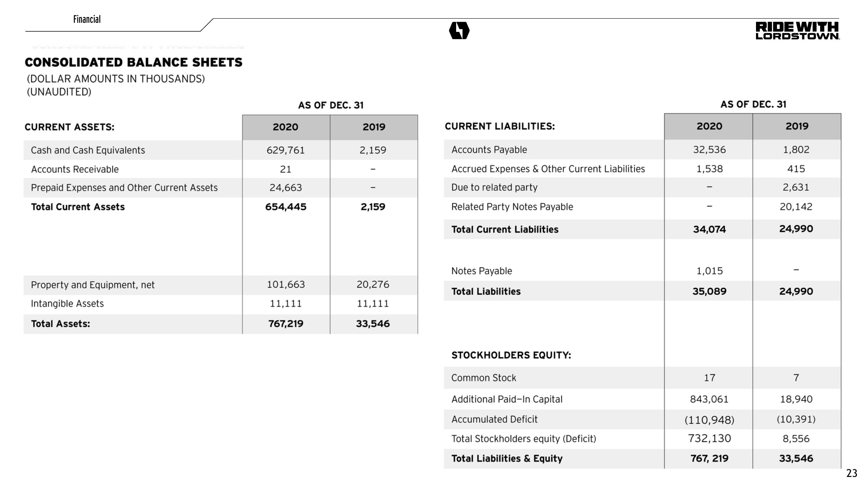This screenshot has width=868, height=488.
Task: Select the accrued expenses value 1,538
Action: click(709, 169)
